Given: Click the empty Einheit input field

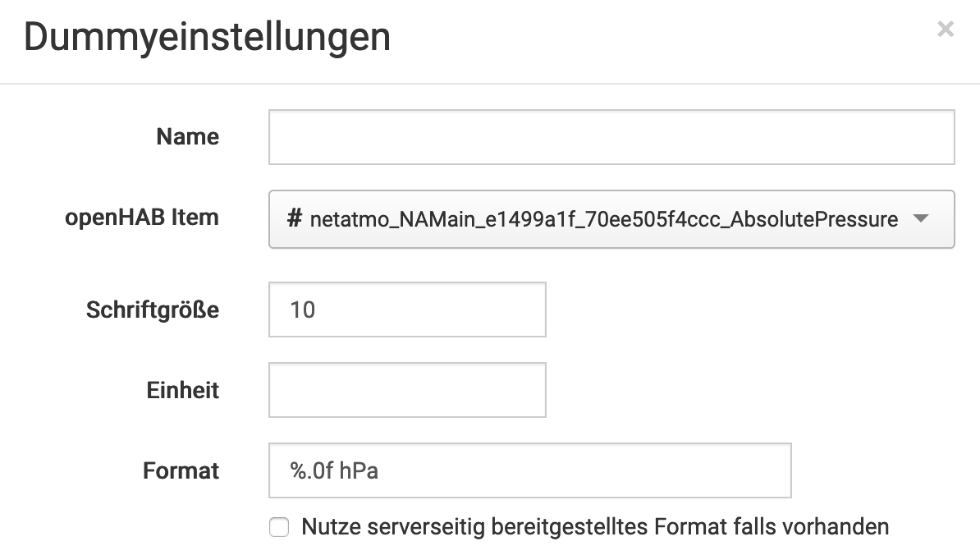Looking at the screenshot, I should [x=407, y=390].
